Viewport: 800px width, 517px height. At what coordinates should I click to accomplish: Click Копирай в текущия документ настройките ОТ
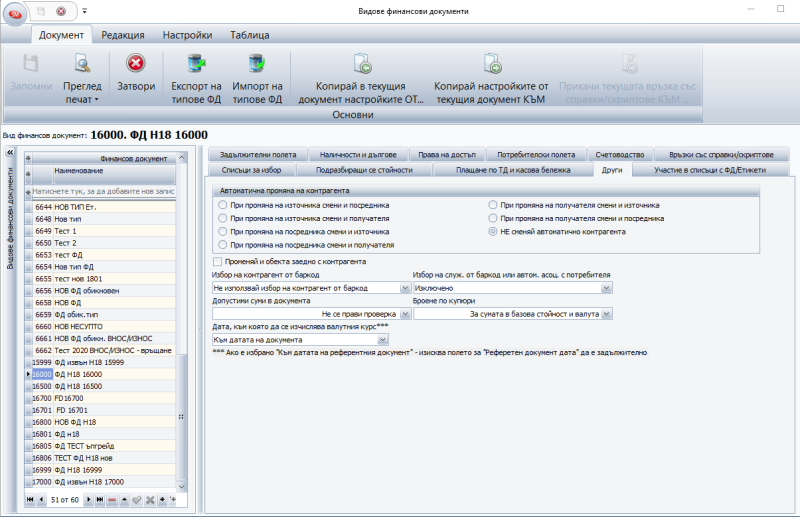point(361,78)
